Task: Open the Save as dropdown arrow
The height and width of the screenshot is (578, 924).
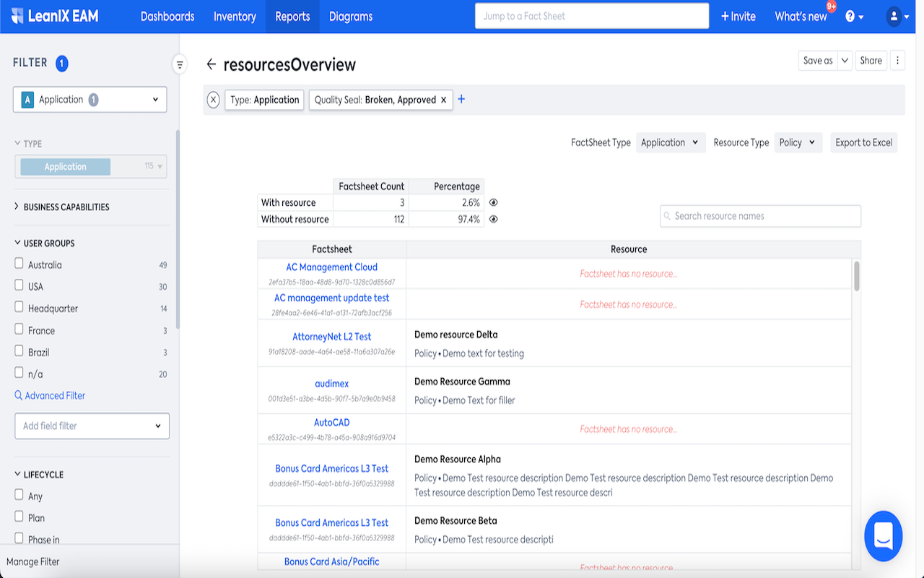Action: [845, 61]
